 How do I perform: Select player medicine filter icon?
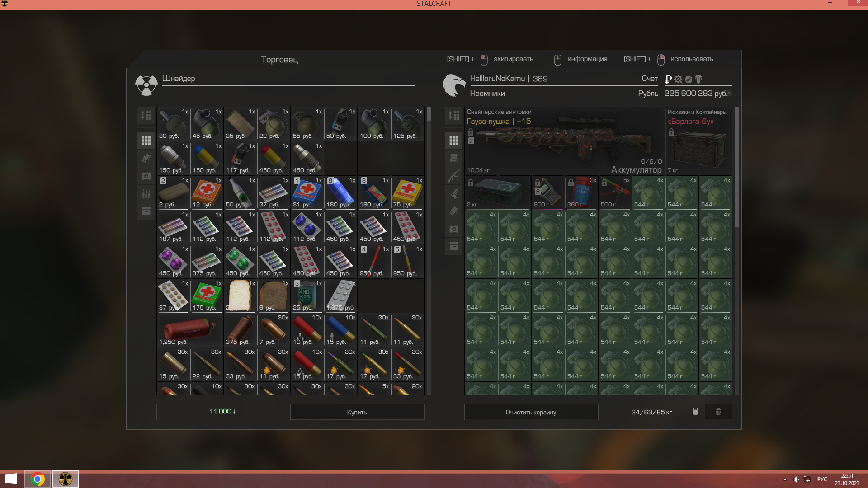[454, 229]
